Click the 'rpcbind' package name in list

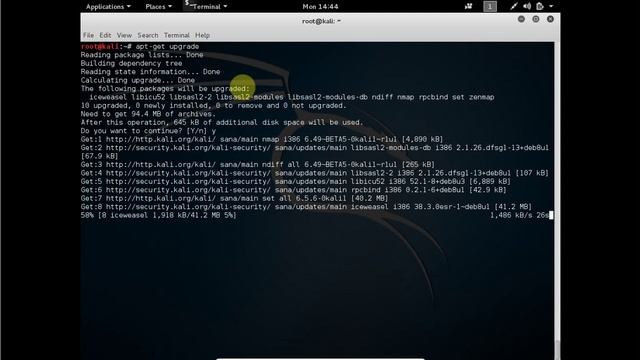(x=433, y=97)
